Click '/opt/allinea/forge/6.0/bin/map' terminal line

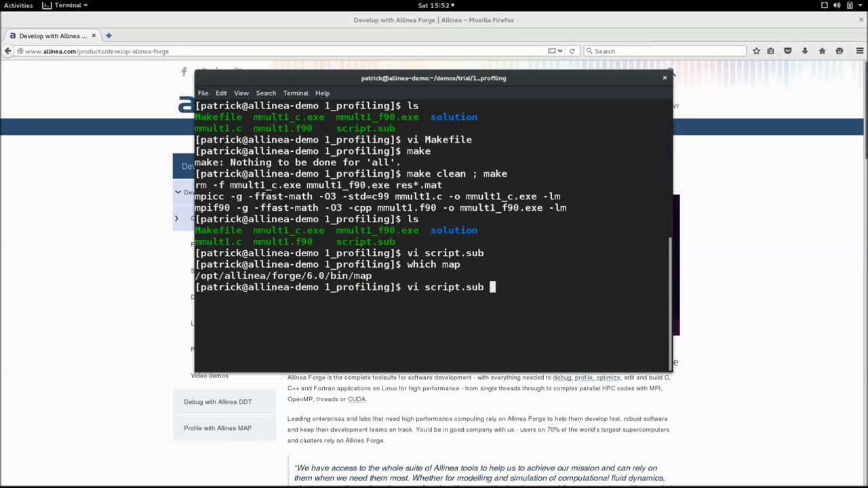coord(283,276)
